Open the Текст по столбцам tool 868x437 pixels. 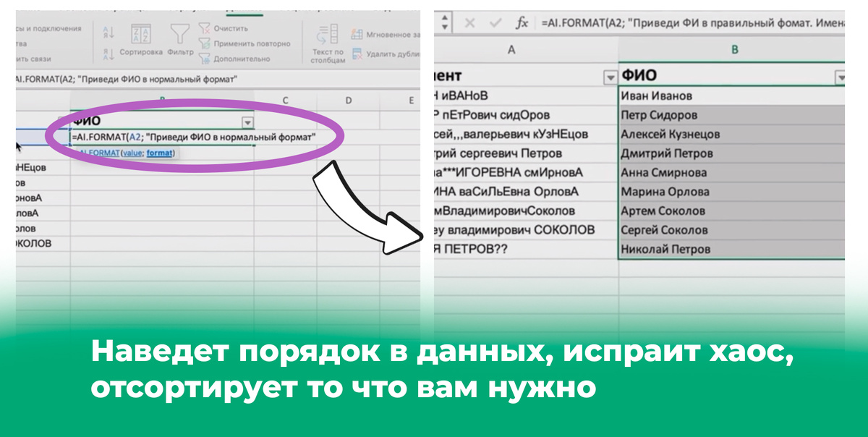point(328,45)
